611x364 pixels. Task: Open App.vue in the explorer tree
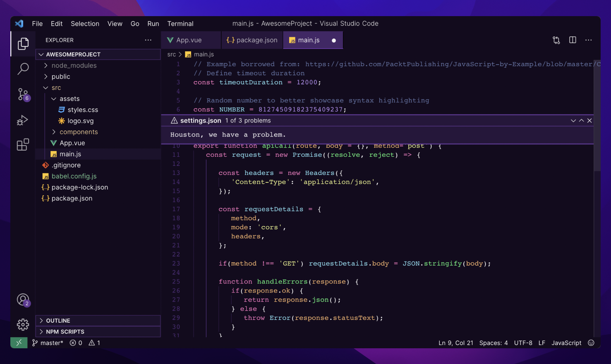pos(98,143)
